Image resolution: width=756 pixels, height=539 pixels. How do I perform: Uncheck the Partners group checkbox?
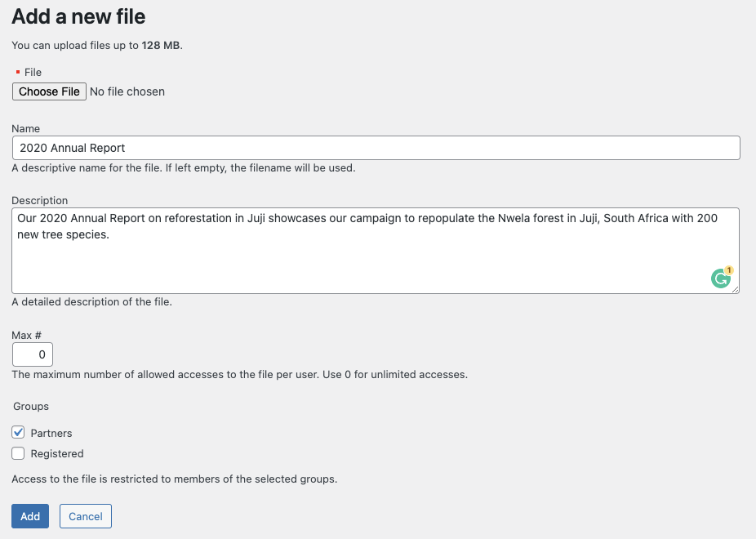[18, 433]
